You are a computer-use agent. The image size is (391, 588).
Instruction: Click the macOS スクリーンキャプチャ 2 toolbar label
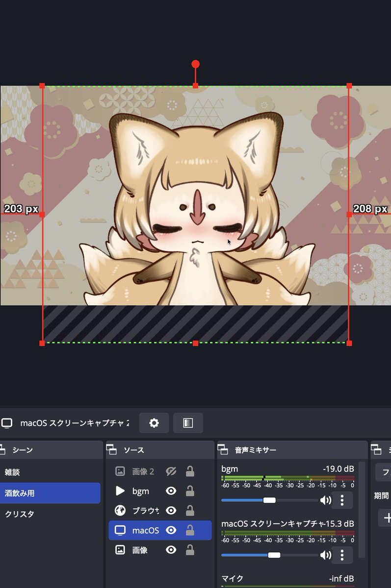[75, 423]
